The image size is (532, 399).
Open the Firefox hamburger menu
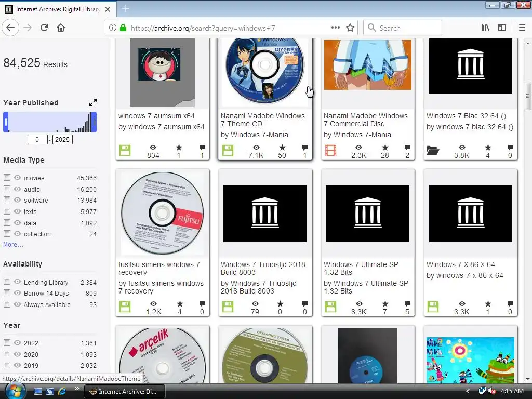point(522,28)
